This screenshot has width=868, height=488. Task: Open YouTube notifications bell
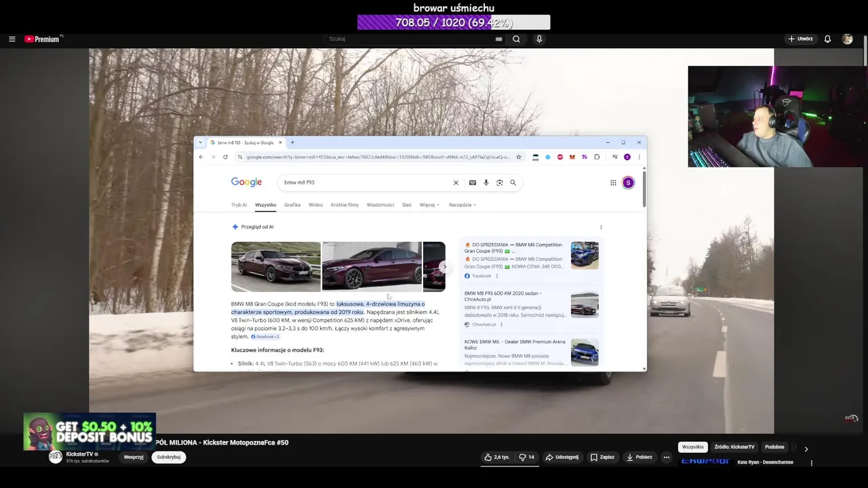point(827,39)
